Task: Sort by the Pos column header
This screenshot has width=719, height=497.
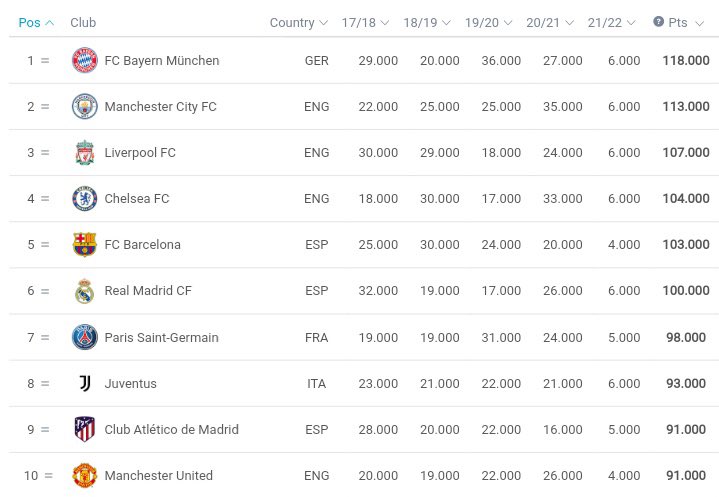Action: (x=36, y=22)
